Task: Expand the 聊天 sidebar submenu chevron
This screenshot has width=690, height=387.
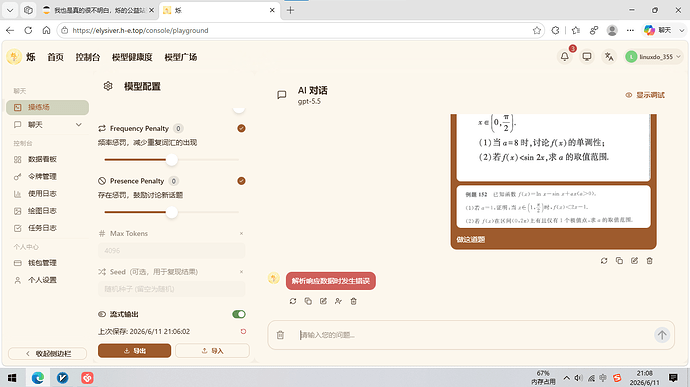Action: point(79,125)
